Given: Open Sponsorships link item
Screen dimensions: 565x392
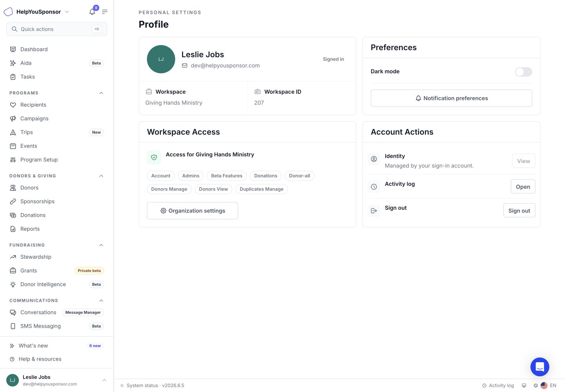Looking at the screenshot, I should [56, 201].
